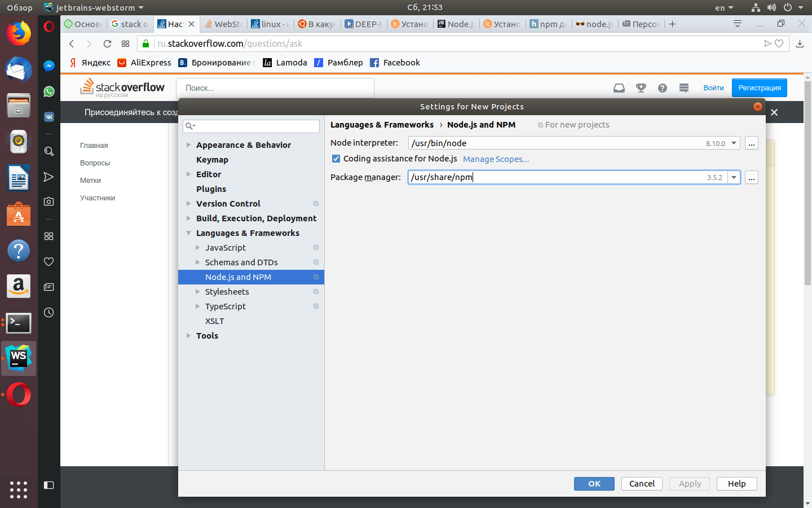
Task: Launch Thunderbird mail from the dock
Action: [19, 69]
